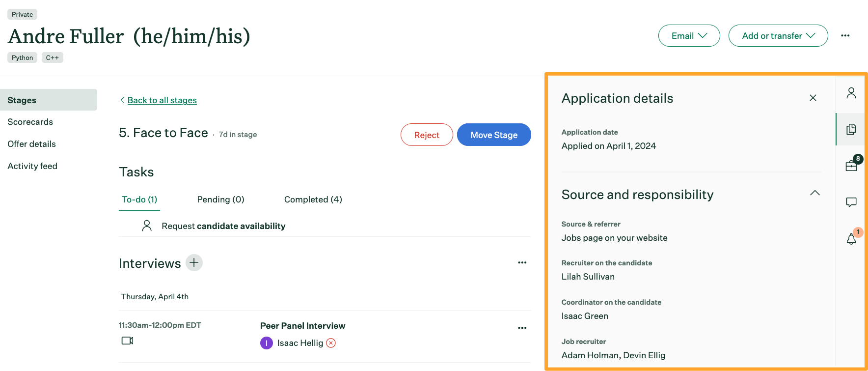Click the Reject button

pos(426,135)
